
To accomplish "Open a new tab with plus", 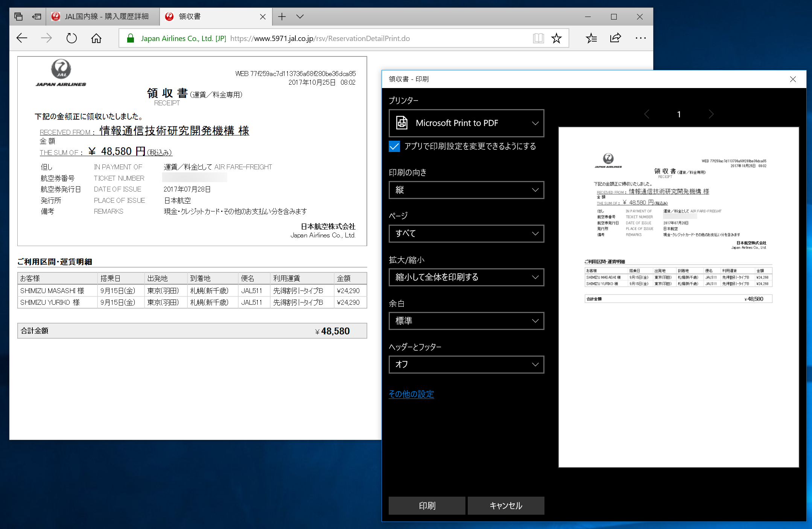I will coord(282,17).
